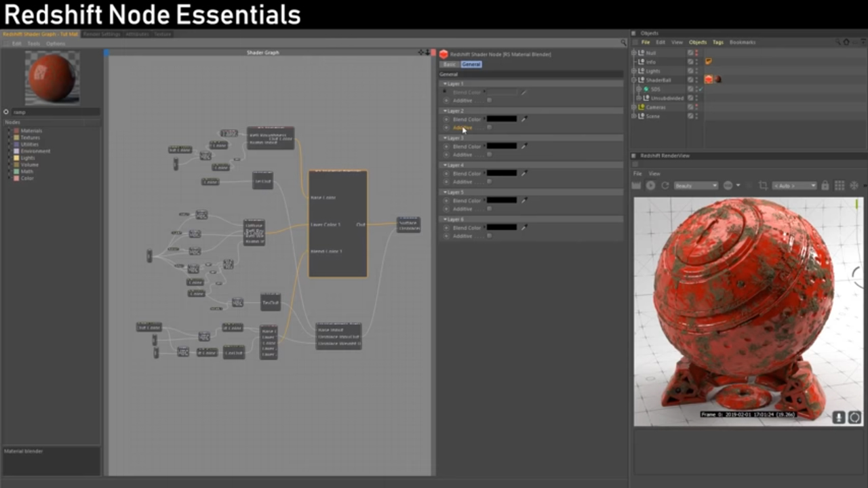Screen dimensions: 868x488
Task: Click the round AOV icon beside Beauty dropdown
Action: (728, 186)
